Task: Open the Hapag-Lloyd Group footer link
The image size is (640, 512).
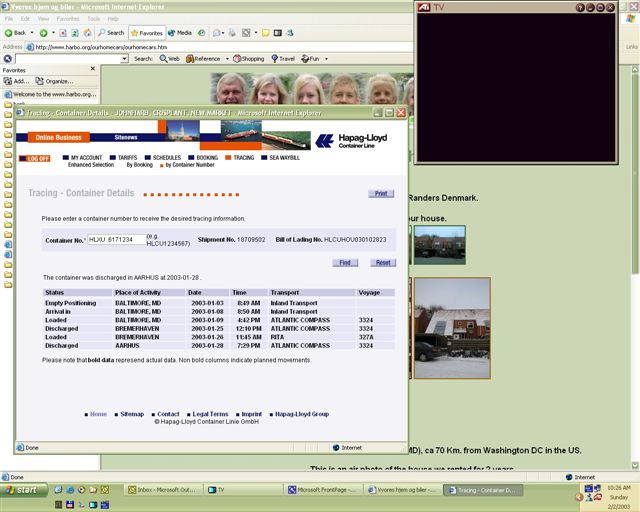Action: coord(302,414)
